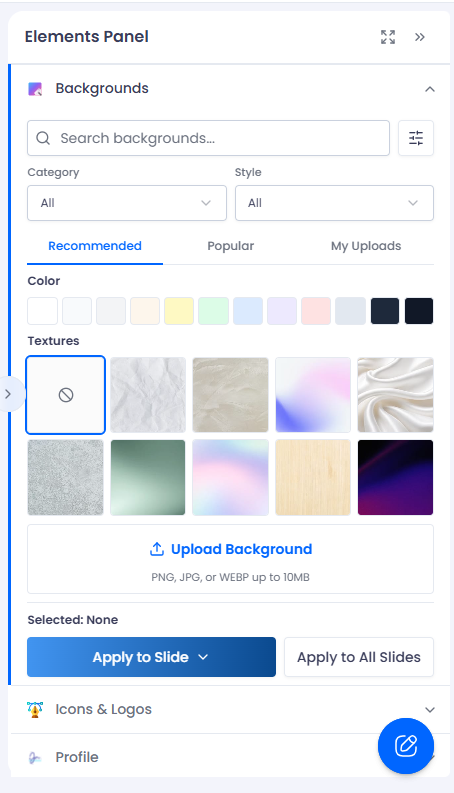
Task: Expand the Icons & Logos section
Action: tap(230, 710)
